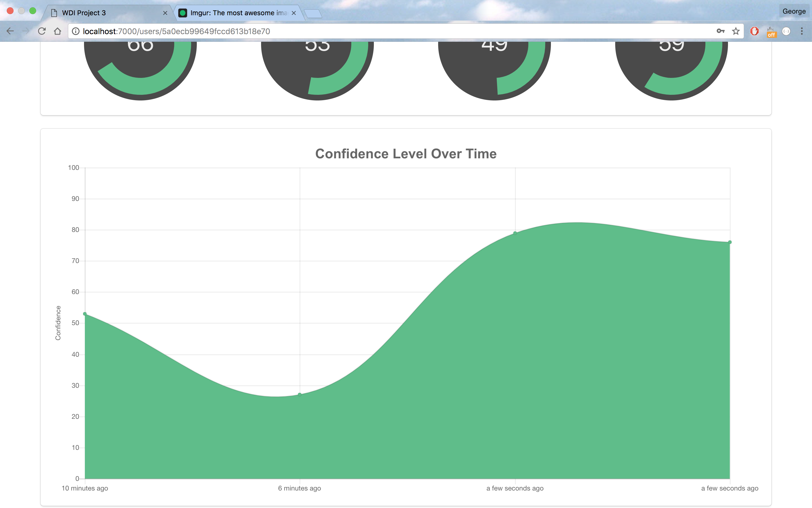Viewport: 812px width, 508px height.
Task: View site information for localhost
Action: 76,31
